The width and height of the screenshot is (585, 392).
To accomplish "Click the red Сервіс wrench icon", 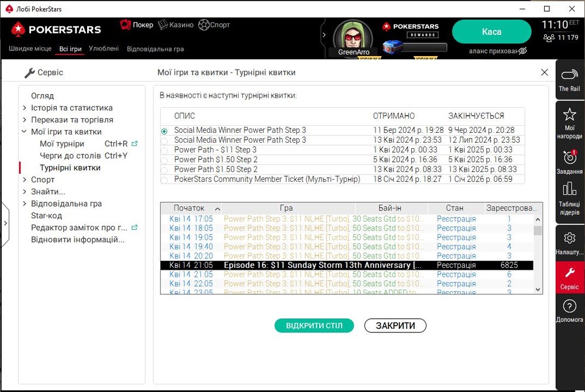I will (569, 273).
